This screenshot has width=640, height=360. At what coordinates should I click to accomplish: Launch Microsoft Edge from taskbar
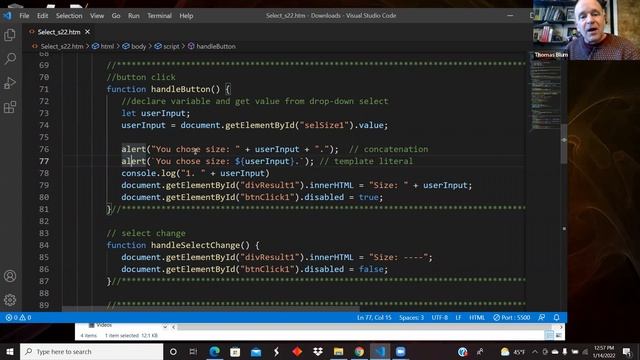point(214,351)
